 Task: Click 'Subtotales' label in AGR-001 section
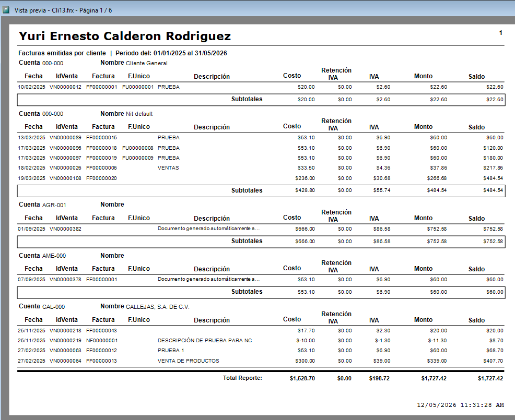(x=247, y=241)
